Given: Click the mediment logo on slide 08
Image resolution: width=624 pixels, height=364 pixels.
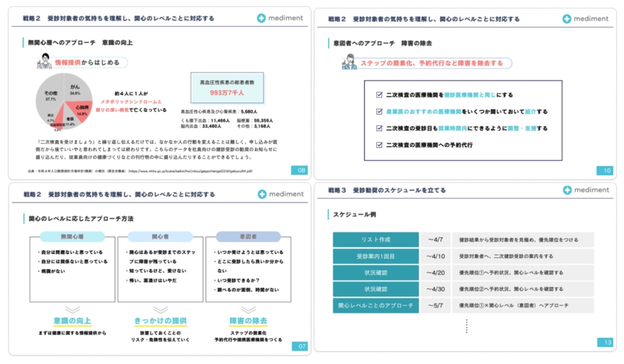Looking at the screenshot, I should 280,18.
